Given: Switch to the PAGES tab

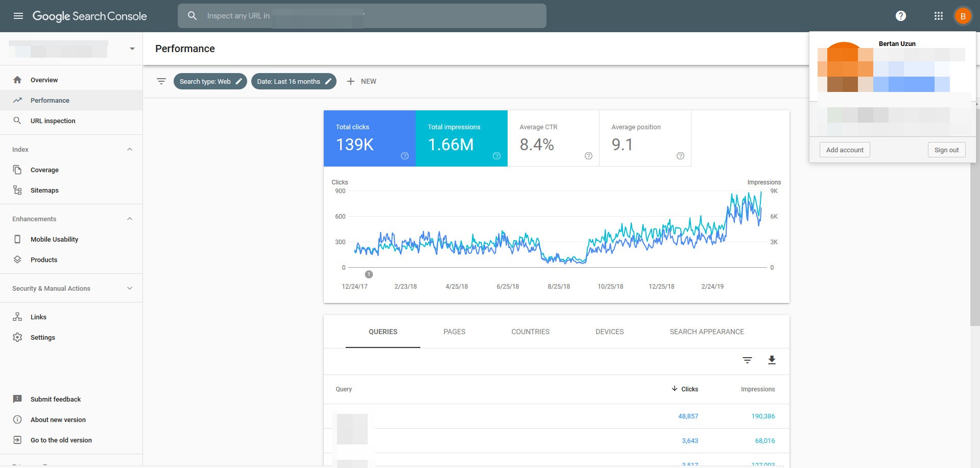Looking at the screenshot, I should coord(455,332).
